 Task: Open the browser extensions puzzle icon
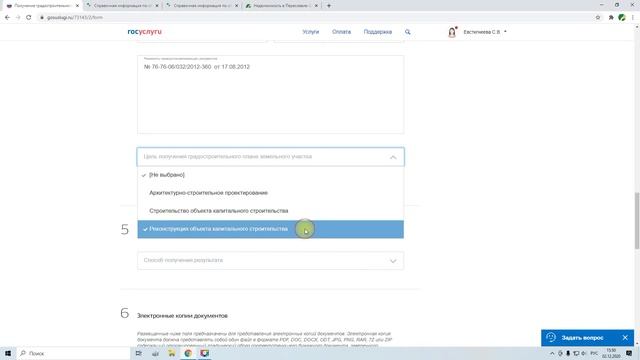coord(611,18)
